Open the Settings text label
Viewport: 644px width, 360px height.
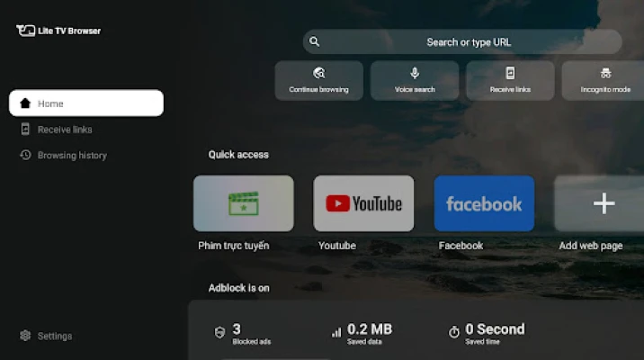55,336
